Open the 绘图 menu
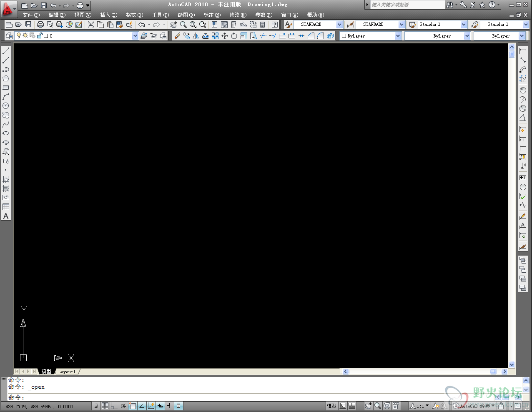The width and height of the screenshot is (532, 412). click(x=186, y=15)
